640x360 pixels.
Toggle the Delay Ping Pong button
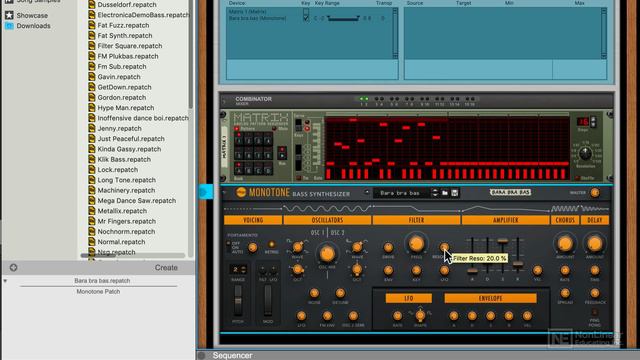point(595,312)
